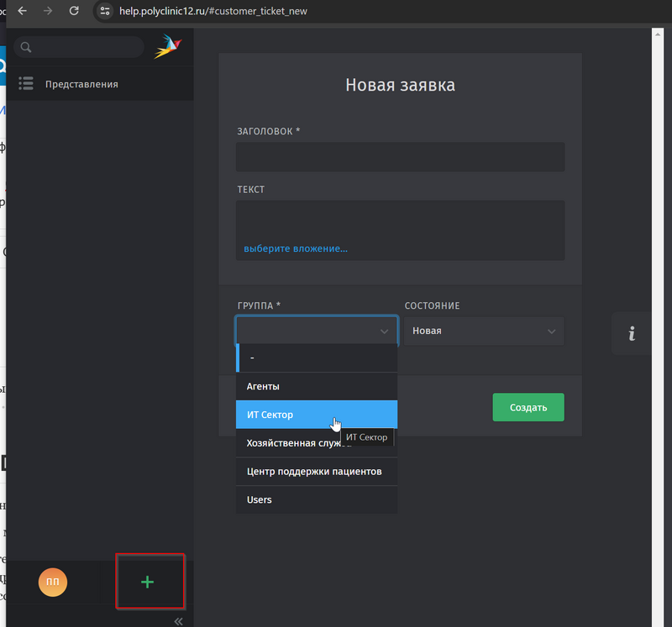
Task: Click the search magnifier icon in sidebar
Action: click(x=26, y=47)
